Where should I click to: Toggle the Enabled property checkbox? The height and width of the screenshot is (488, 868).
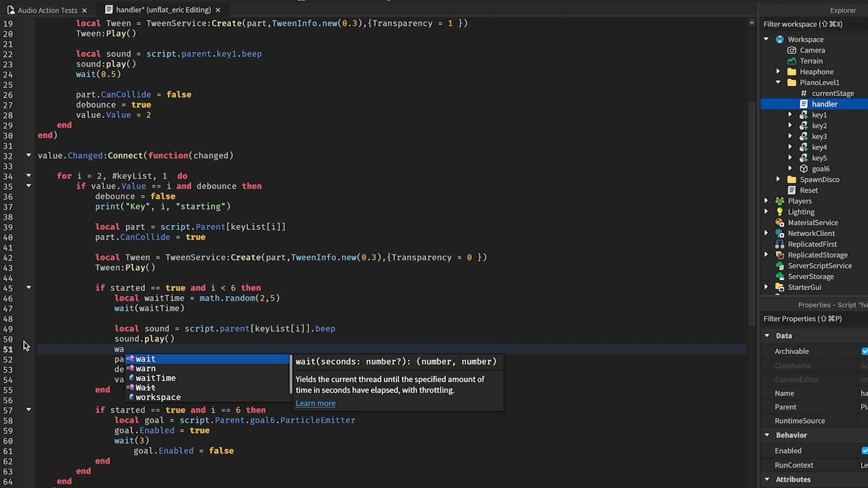[864, 450]
